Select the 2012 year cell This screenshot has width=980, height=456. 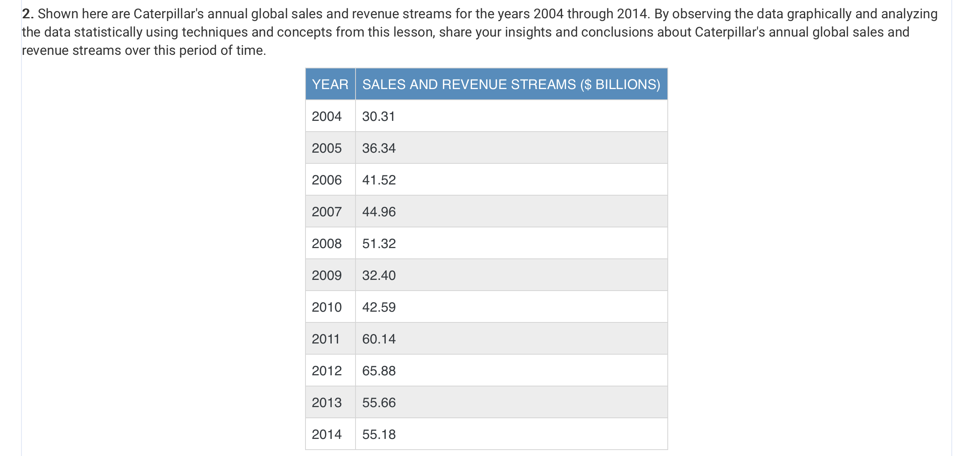330,370
